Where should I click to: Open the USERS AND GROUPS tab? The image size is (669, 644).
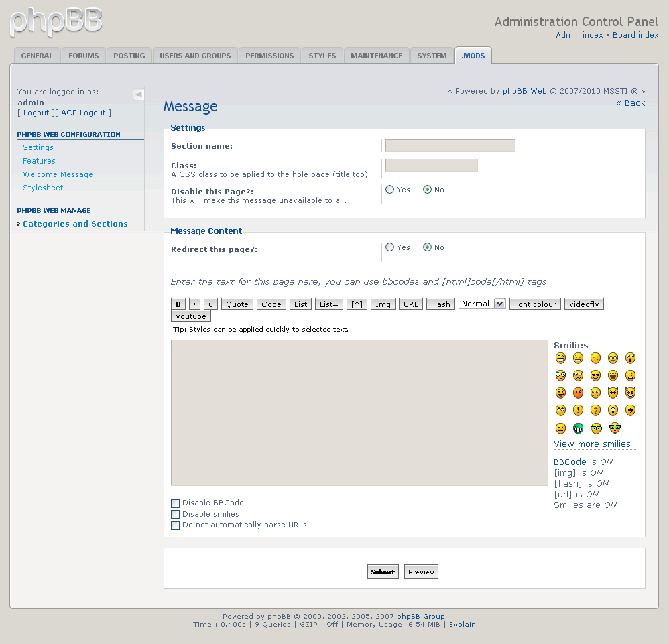click(x=195, y=56)
